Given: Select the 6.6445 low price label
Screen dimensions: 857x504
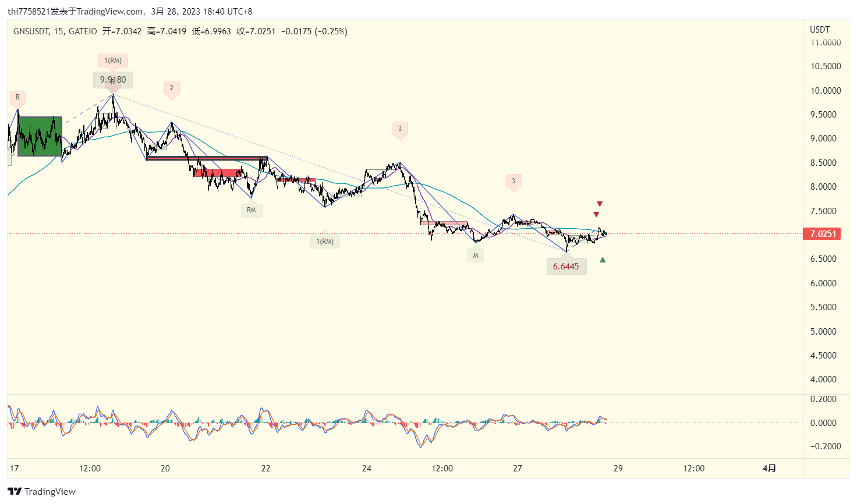Looking at the screenshot, I should 566,267.
